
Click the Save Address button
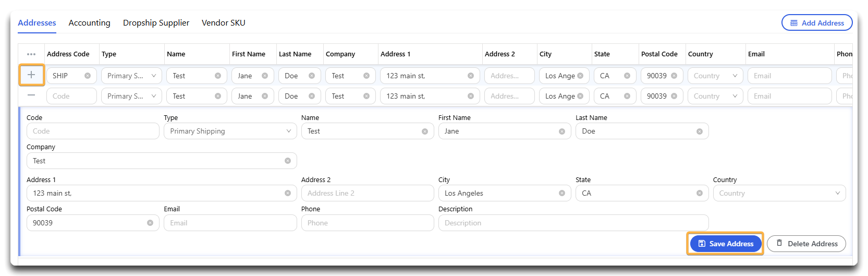[726, 244]
